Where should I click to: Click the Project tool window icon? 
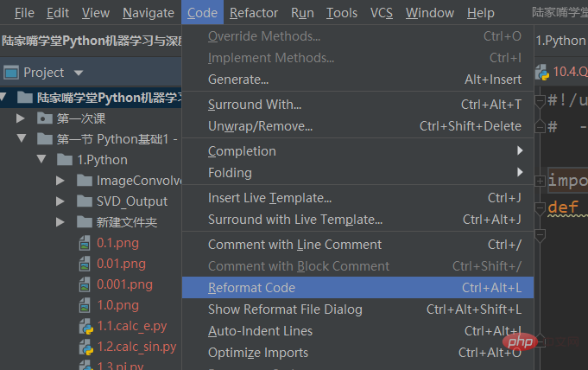coord(11,73)
